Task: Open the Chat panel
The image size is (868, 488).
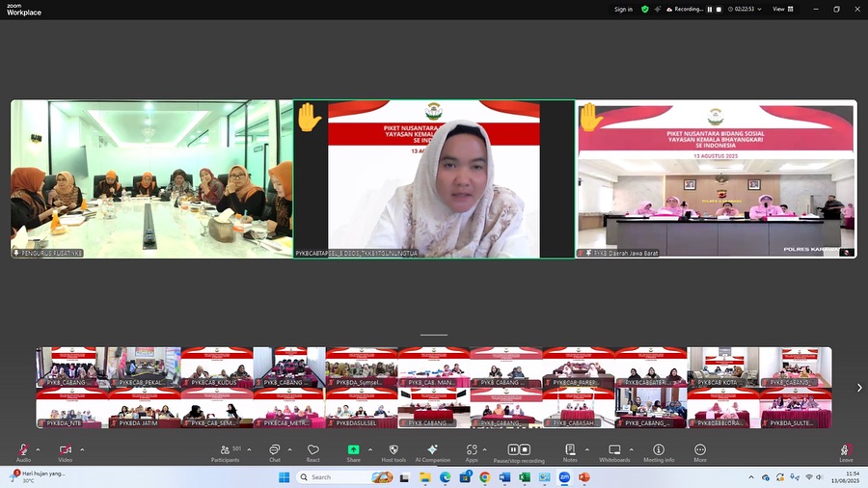Action: click(x=275, y=451)
